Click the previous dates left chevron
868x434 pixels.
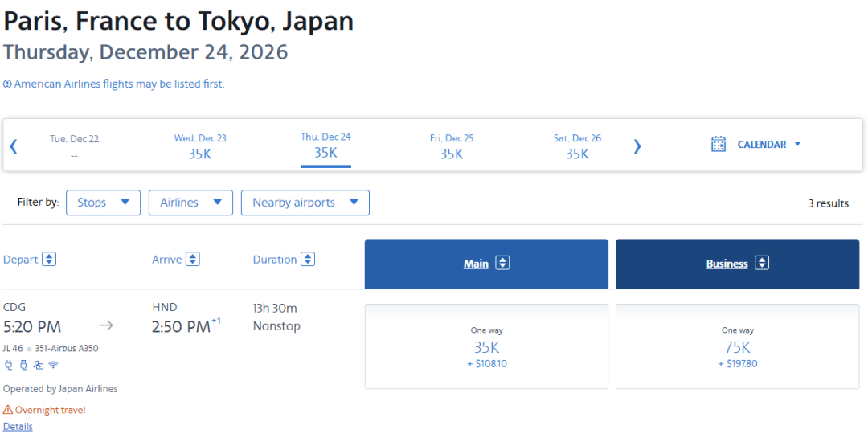pos(14,146)
